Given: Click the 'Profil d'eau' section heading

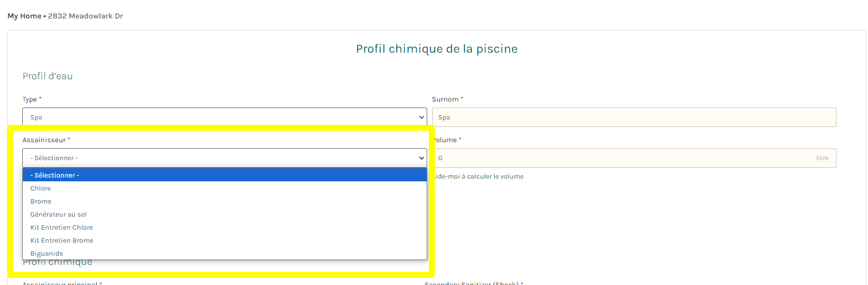Looking at the screenshot, I should (48, 76).
